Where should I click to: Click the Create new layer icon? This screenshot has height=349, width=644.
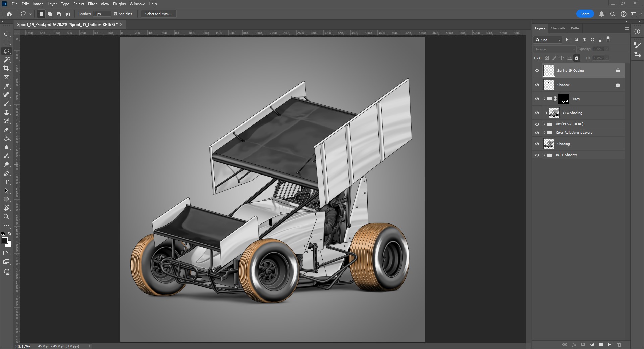[x=610, y=345]
